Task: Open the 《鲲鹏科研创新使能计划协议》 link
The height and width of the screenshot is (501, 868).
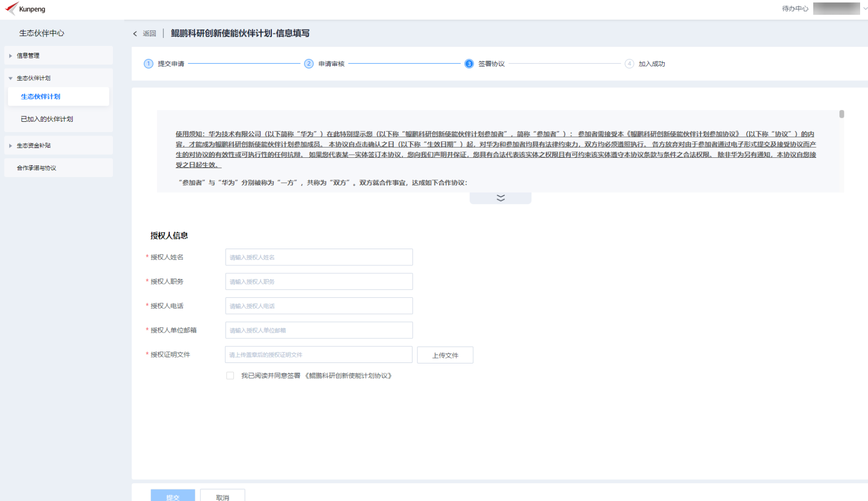Action: coord(348,376)
